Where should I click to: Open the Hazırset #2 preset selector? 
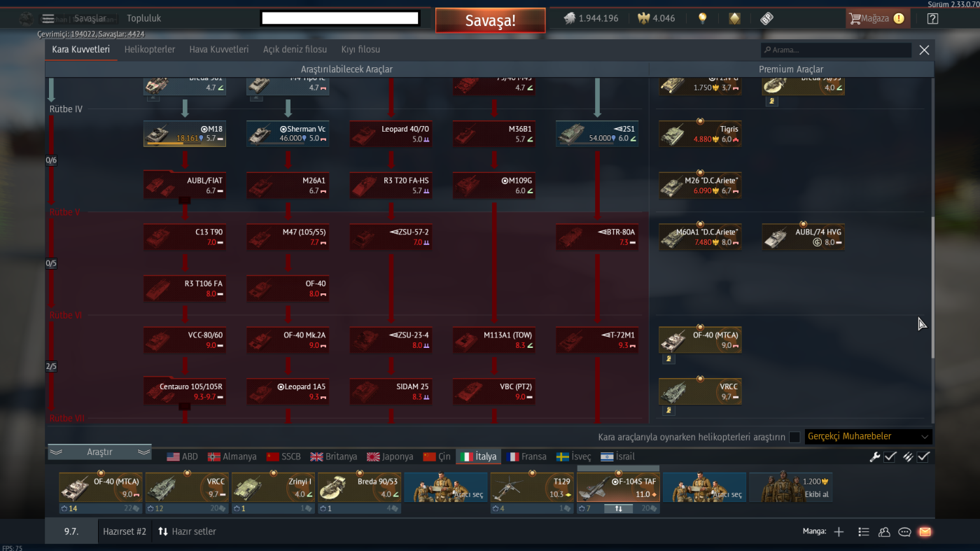[x=125, y=531]
